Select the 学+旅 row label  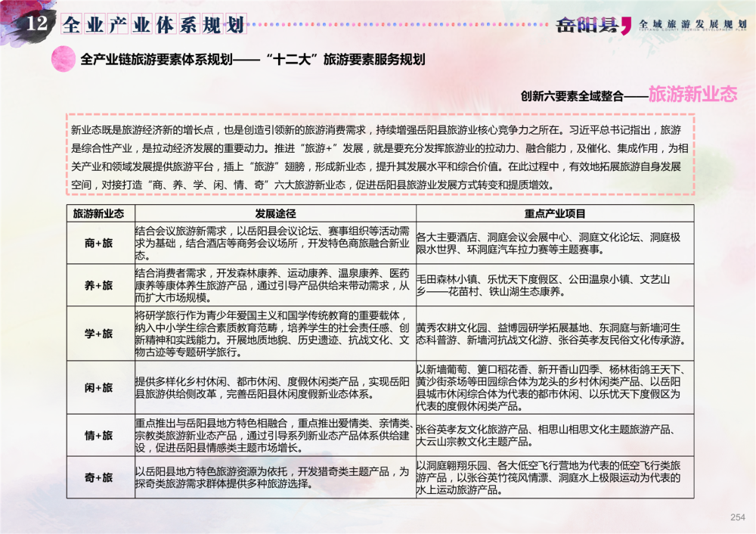point(99,334)
